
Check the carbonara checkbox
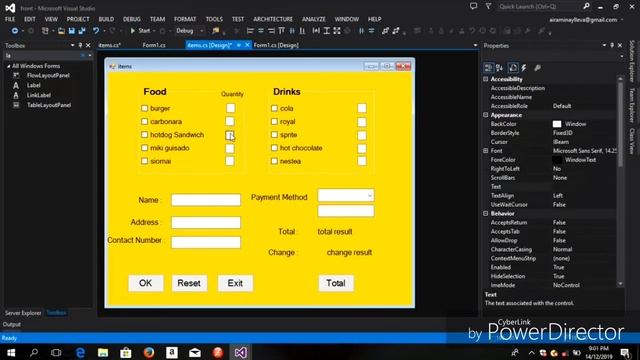(144, 121)
